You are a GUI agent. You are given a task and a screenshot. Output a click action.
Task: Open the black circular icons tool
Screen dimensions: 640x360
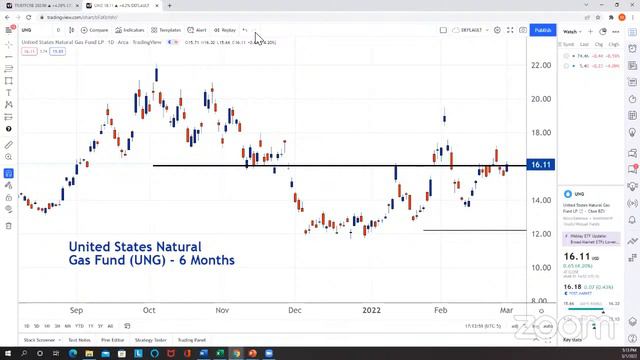9,129
